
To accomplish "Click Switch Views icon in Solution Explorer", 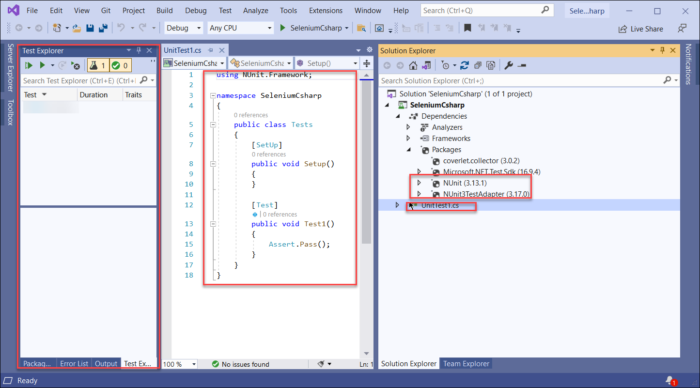I will tap(426, 66).
